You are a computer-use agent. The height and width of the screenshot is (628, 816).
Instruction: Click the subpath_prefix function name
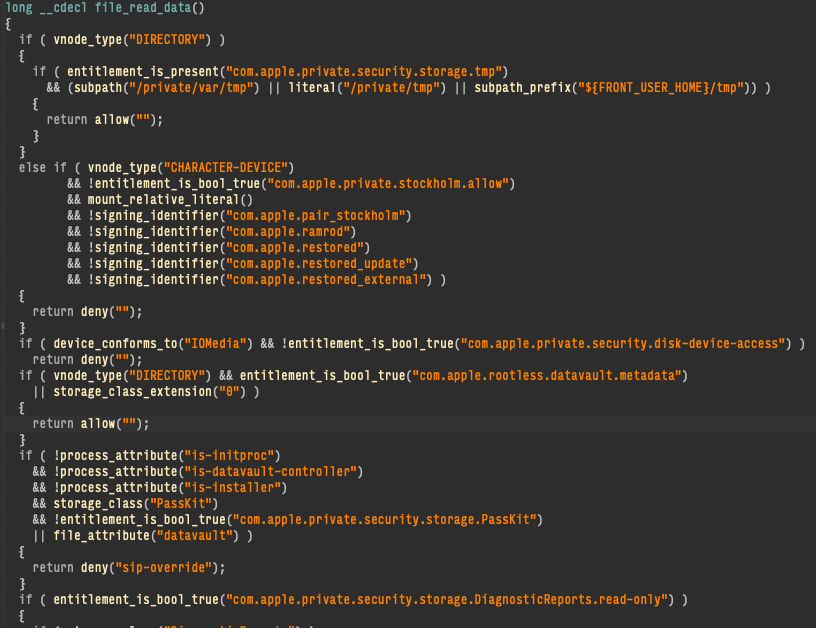pos(522,87)
